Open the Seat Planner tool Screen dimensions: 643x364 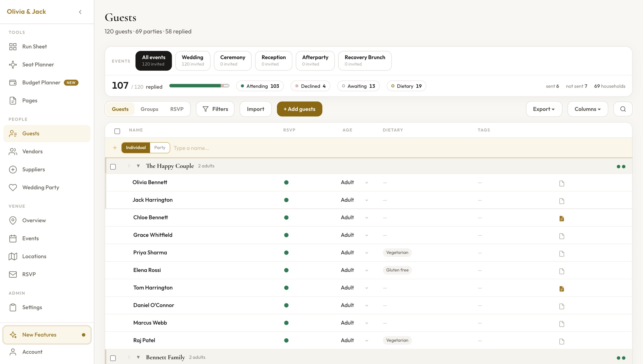pos(47,65)
